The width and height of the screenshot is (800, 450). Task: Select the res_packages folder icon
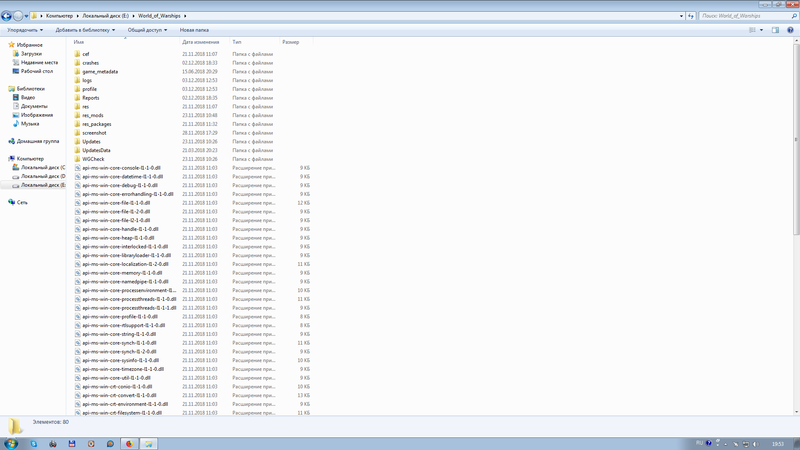78,124
